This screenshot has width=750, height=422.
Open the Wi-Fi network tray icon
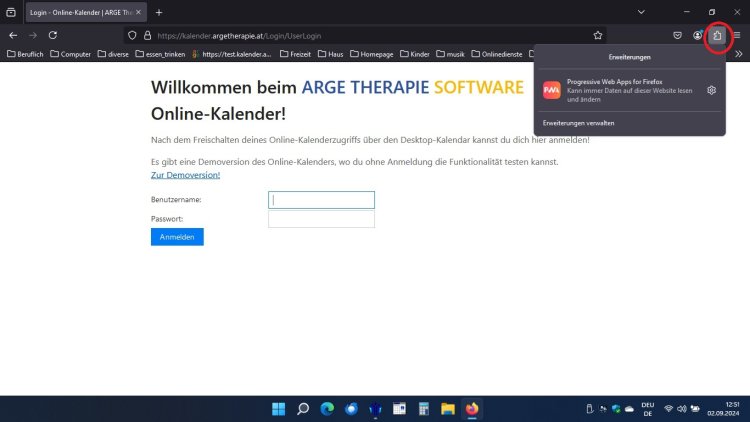669,409
